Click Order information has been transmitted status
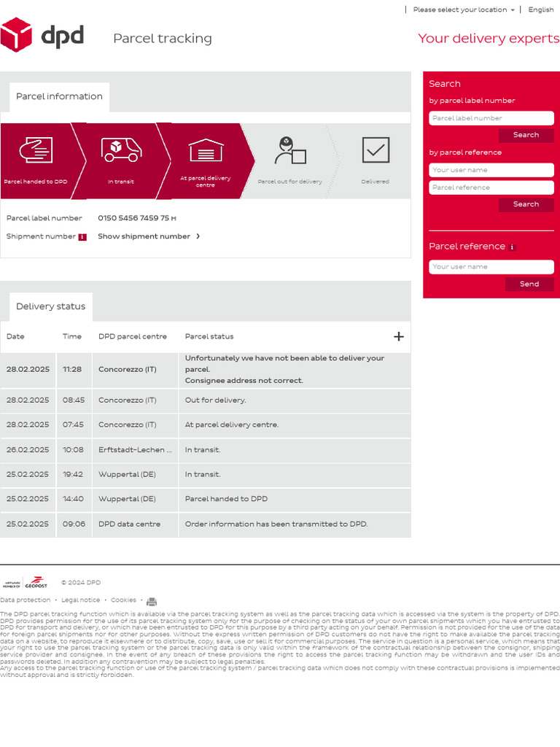The height and width of the screenshot is (747, 560). (276, 525)
